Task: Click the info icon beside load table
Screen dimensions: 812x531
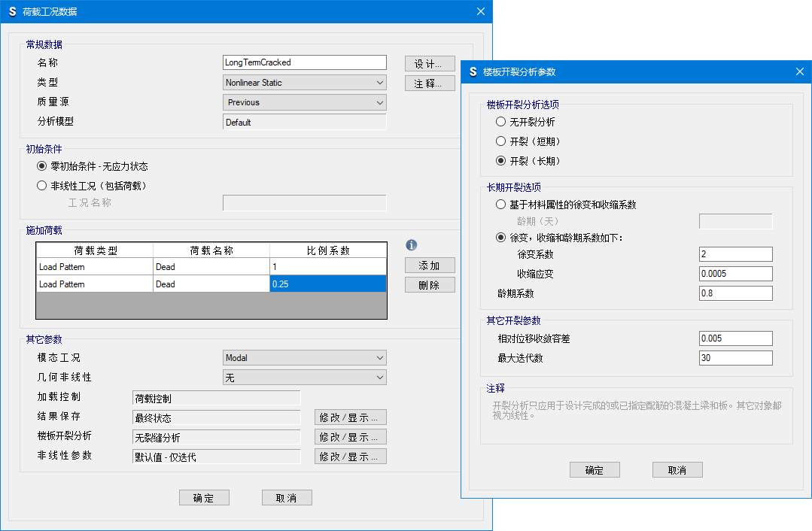Action: point(411,245)
